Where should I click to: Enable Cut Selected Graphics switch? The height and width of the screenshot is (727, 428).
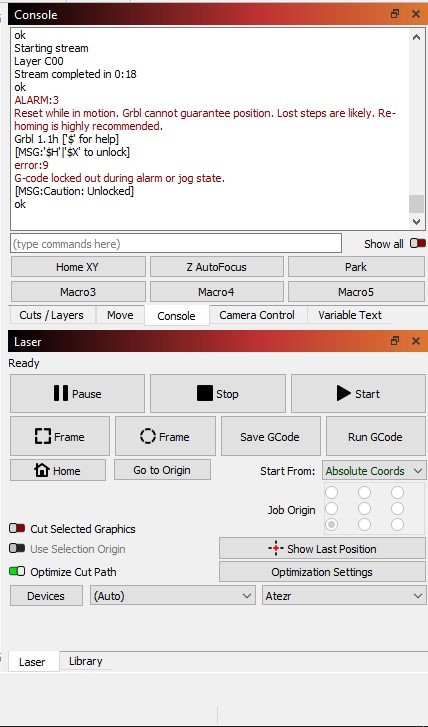(17, 528)
